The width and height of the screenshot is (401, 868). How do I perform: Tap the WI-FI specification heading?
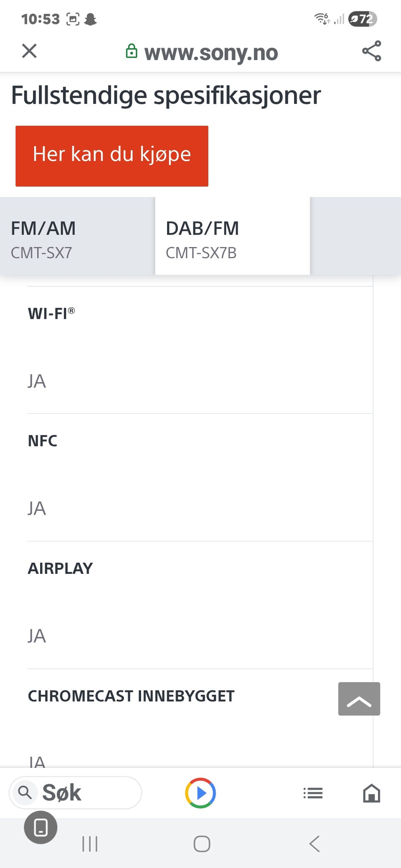click(x=51, y=313)
